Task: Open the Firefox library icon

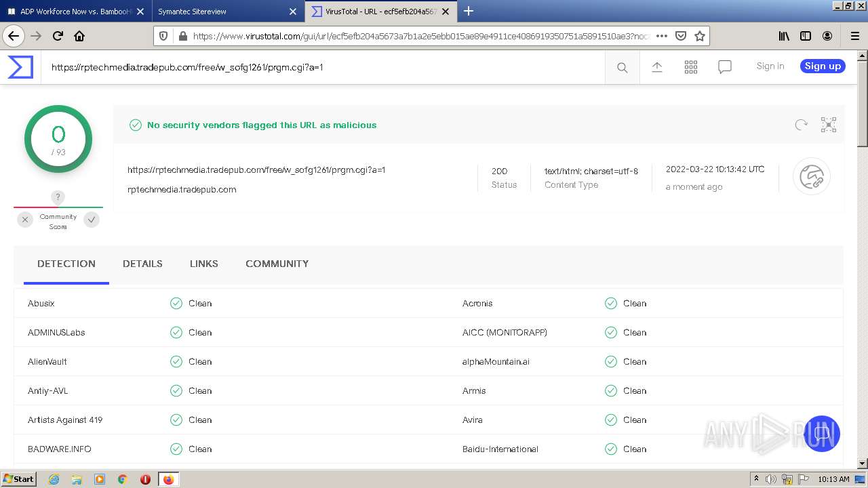Action: coord(784,36)
